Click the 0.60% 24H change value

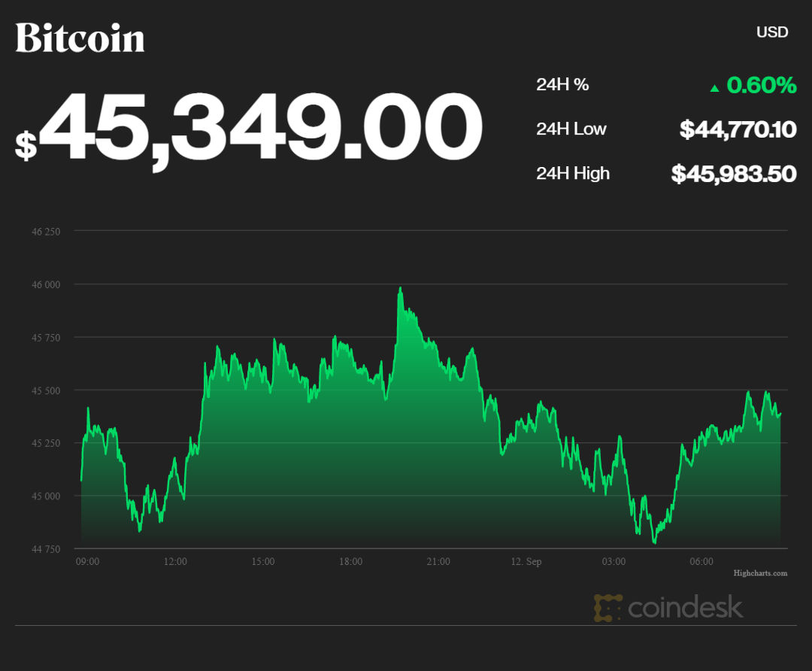761,86
